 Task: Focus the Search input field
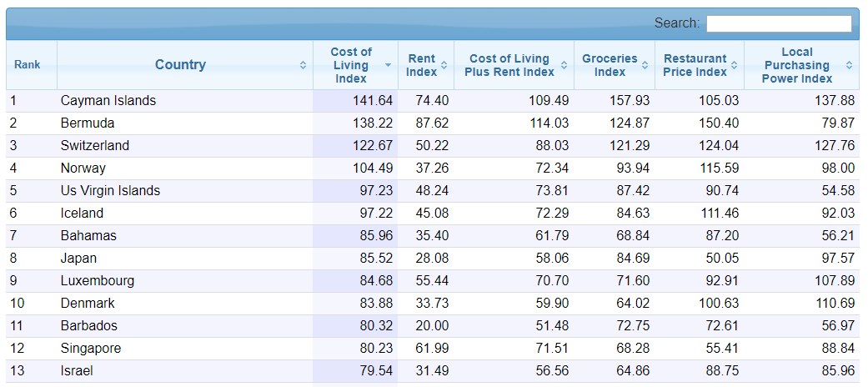pos(779,23)
